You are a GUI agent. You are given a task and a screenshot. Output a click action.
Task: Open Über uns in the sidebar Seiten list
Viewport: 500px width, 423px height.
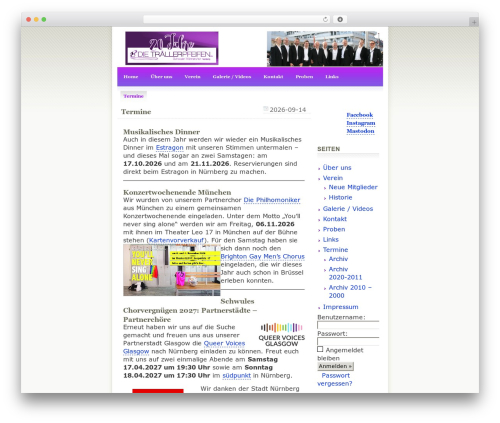click(x=337, y=168)
